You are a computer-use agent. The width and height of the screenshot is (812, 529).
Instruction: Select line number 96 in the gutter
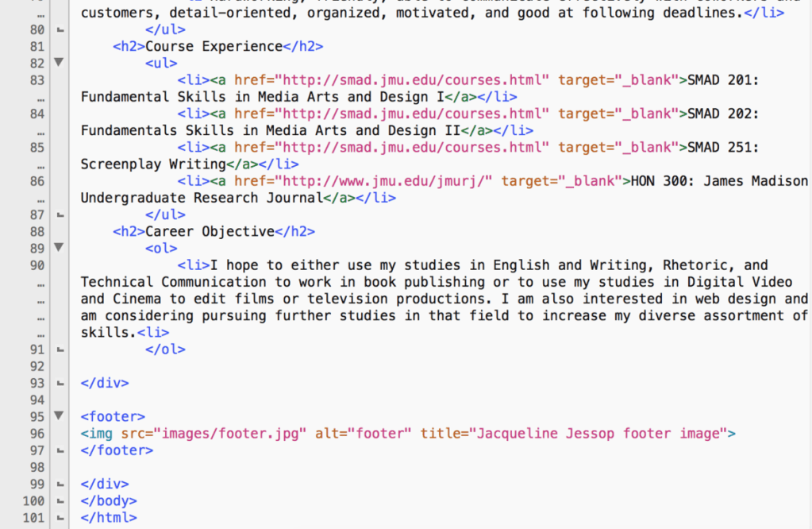click(x=34, y=434)
